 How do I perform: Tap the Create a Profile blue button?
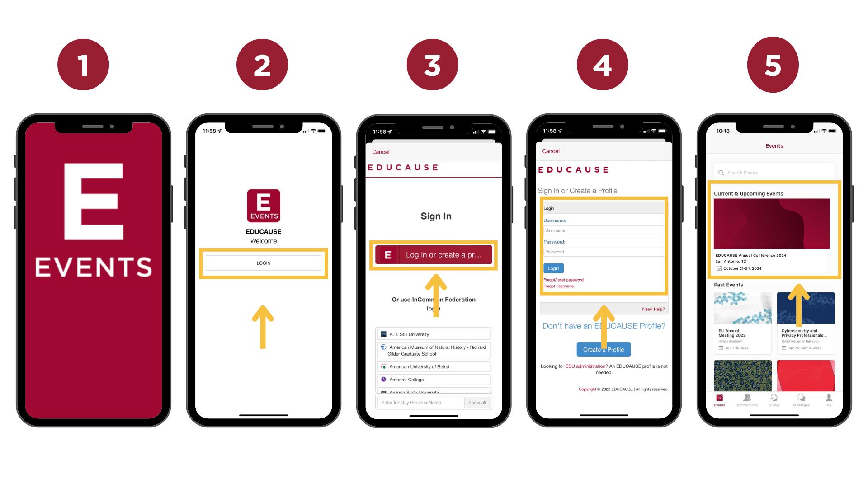point(604,348)
